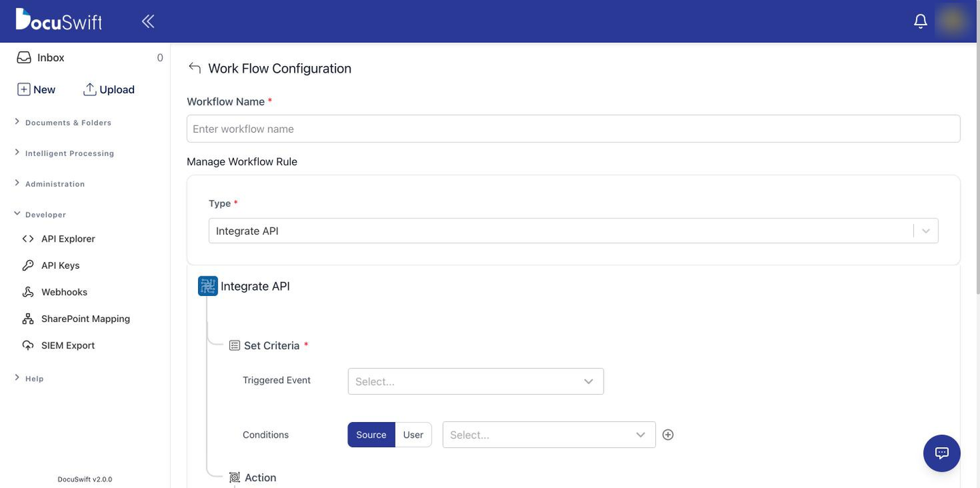Image resolution: width=980 pixels, height=488 pixels.
Task: Click the Upload button label
Action: pyautogui.click(x=117, y=89)
